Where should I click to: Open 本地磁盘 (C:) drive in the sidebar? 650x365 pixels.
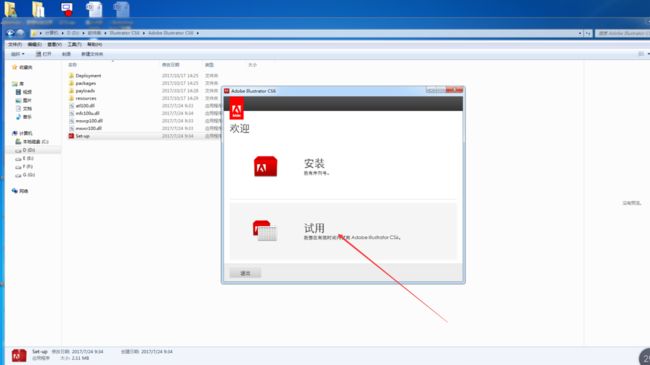point(36,142)
